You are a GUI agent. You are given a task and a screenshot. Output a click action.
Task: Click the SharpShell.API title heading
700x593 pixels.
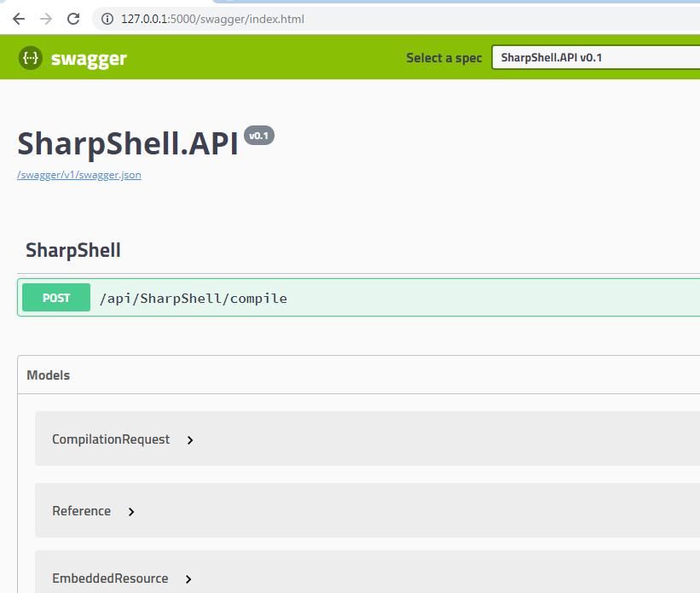128,143
